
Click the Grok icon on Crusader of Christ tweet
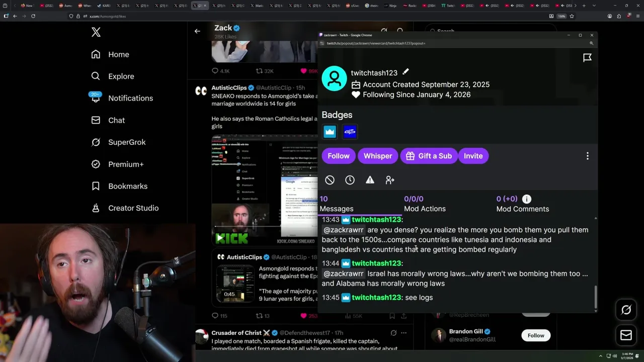coord(393,333)
